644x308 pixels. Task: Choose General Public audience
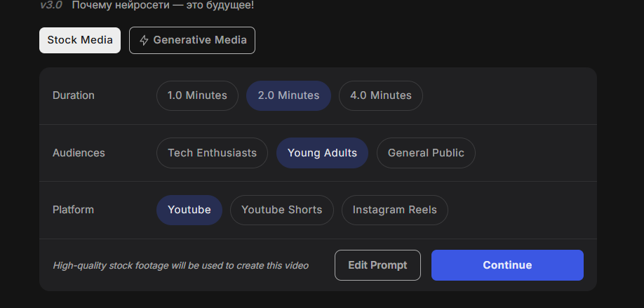426,153
